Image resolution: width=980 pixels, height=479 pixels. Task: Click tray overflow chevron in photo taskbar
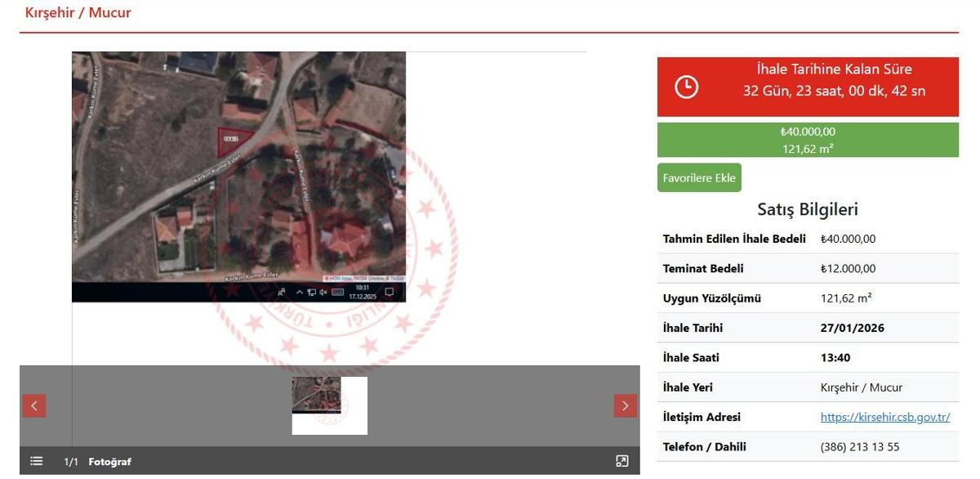coord(300,293)
